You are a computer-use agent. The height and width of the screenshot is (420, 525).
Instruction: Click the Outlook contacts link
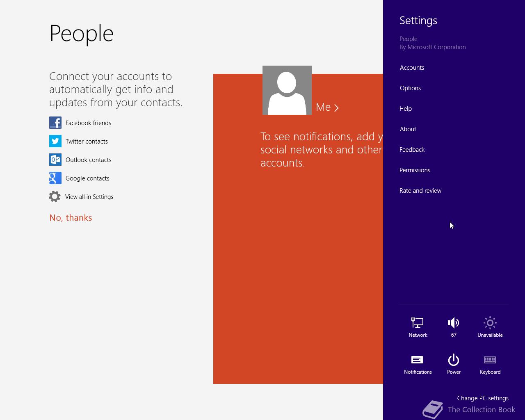(88, 160)
